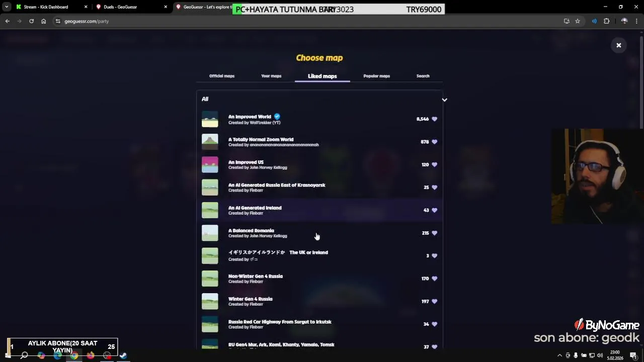Open the Extensions puzzle menu
Screen dimensions: 644x362
[606, 21]
